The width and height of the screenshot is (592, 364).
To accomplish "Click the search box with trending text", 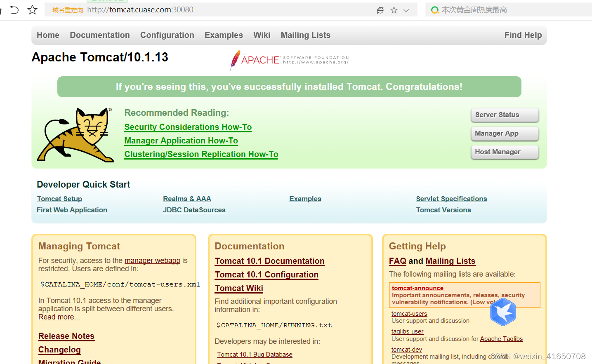I will coord(509,10).
